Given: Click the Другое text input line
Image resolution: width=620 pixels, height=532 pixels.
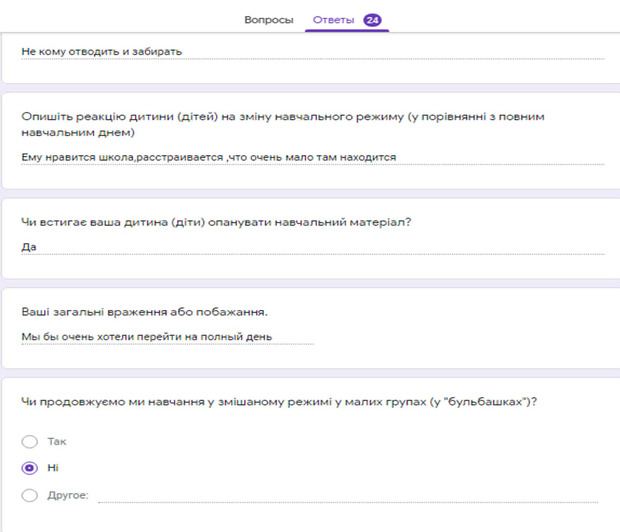Looking at the screenshot, I should point(347,495).
